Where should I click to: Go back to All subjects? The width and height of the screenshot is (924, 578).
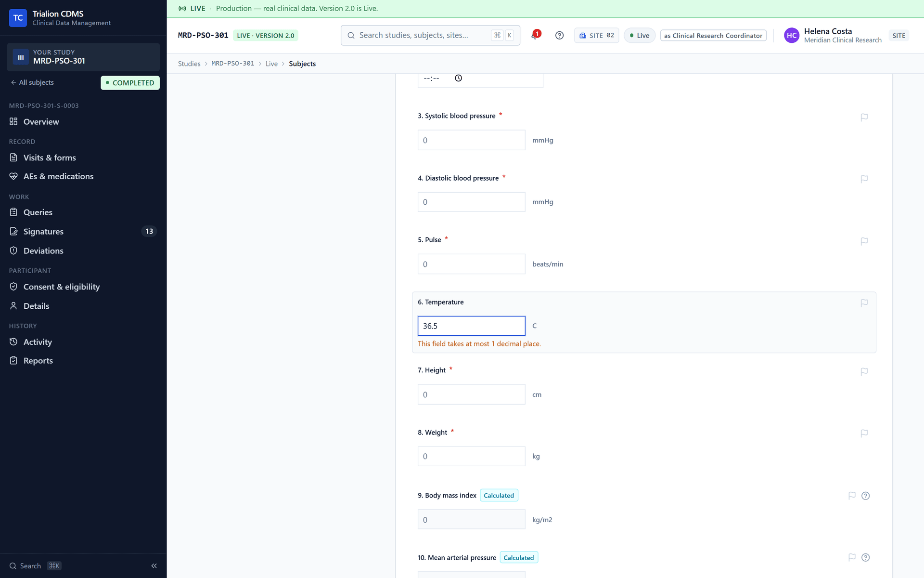tap(32, 82)
